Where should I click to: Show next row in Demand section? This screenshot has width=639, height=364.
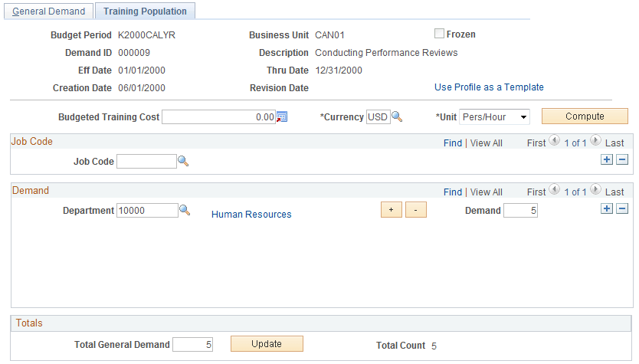[595, 189]
